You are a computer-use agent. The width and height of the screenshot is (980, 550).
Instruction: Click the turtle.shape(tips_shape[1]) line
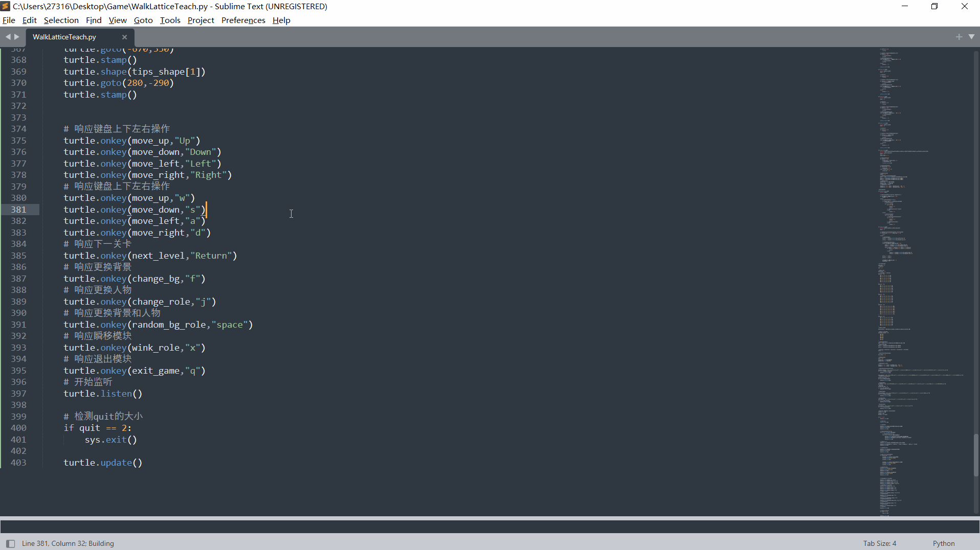click(x=135, y=72)
